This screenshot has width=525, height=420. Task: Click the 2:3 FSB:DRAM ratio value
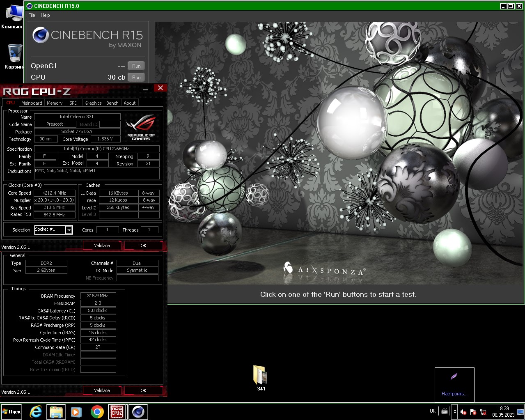tap(98, 303)
